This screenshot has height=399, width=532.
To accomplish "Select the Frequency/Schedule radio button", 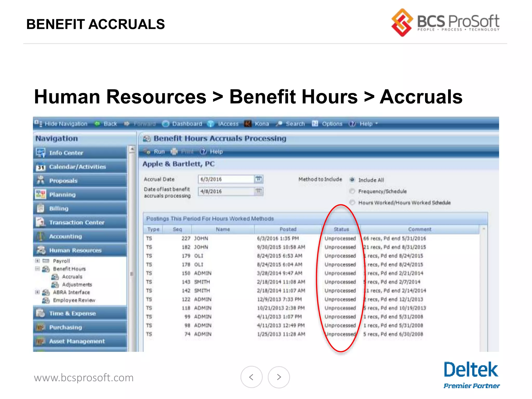I will pyautogui.click(x=352, y=191).
